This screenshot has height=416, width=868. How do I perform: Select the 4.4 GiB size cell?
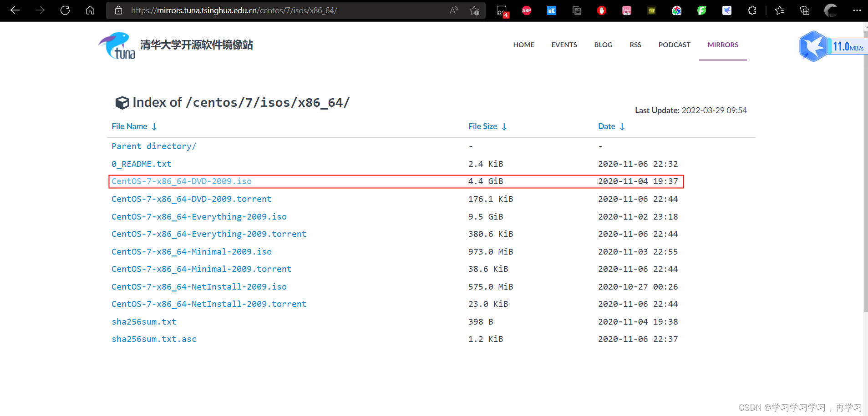[486, 181]
